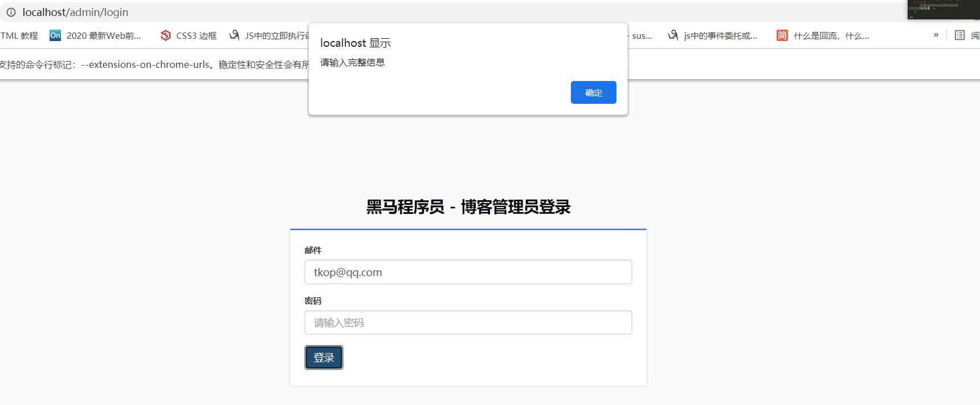980x405 pixels.
Task: Click the dialog title localhost 显示
Action: [356, 43]
